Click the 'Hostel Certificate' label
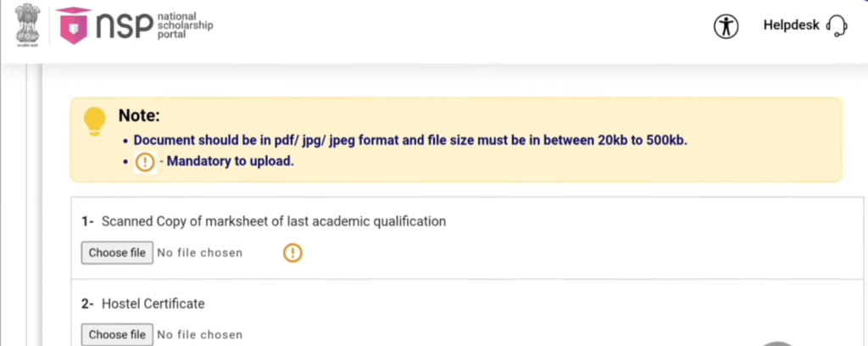 pos(153,304)
